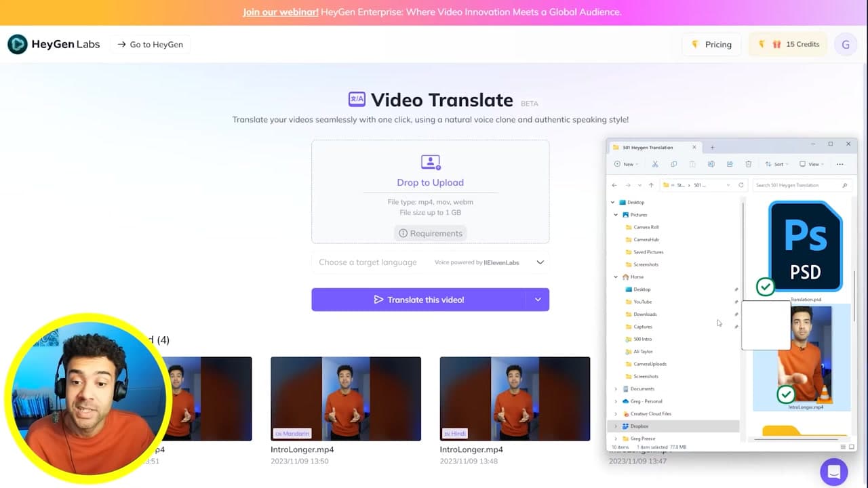Click the pin icon next to YouTube
Viewport: 868px width, 488px height.
point(736,302)
